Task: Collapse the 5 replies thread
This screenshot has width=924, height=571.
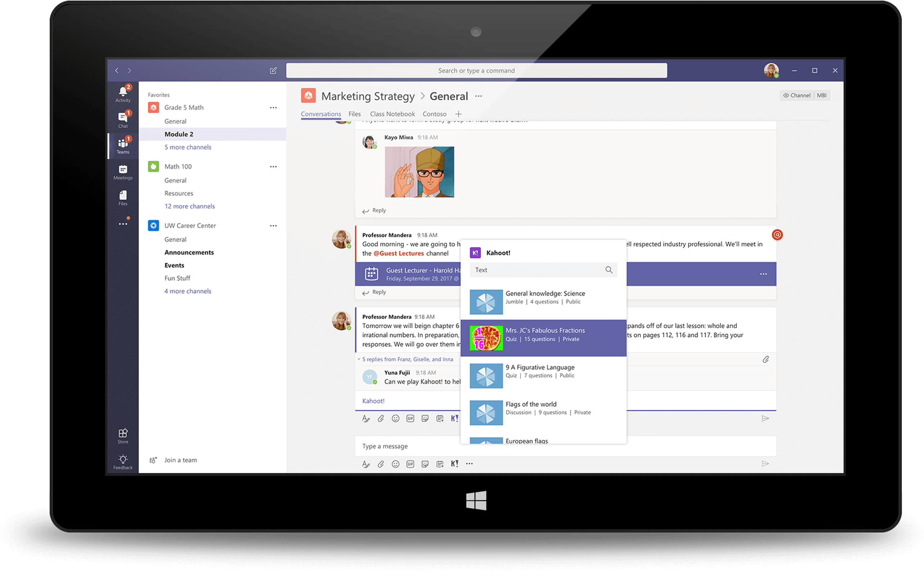Action: (x=406, y=359)
